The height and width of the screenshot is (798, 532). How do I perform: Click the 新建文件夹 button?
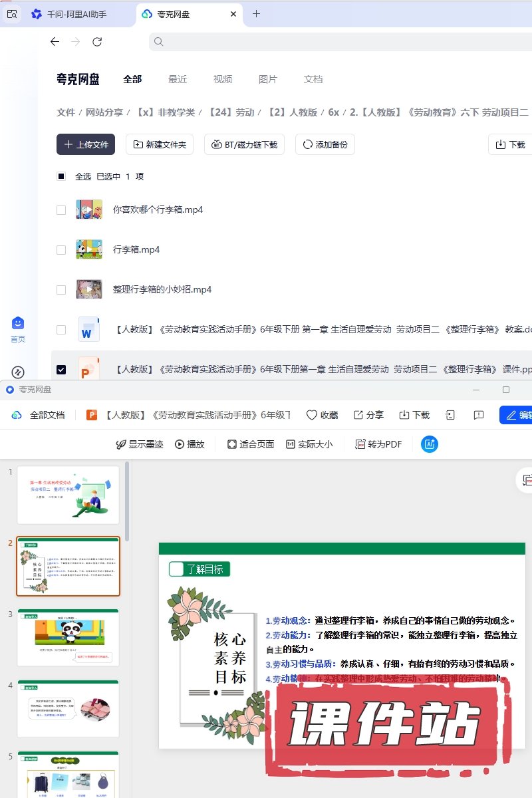(x=160, y=144)
